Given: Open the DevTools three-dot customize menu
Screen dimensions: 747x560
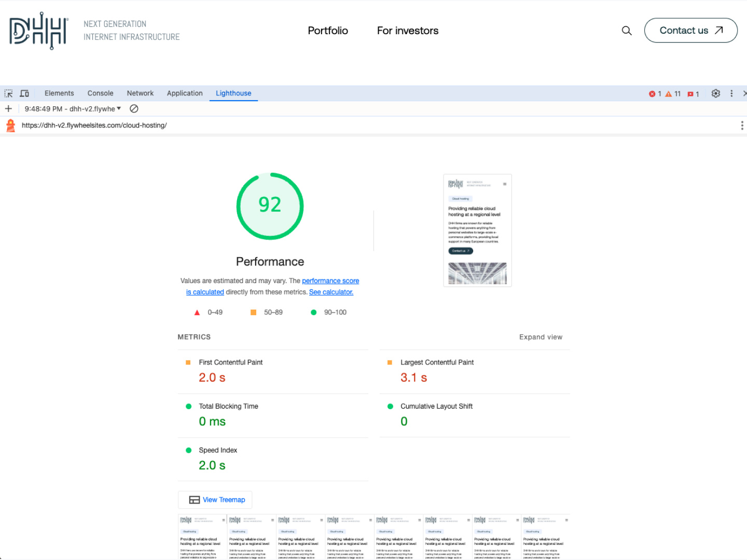Looking at the screenshot, I should pyautogui.click(x=731, y=93).
